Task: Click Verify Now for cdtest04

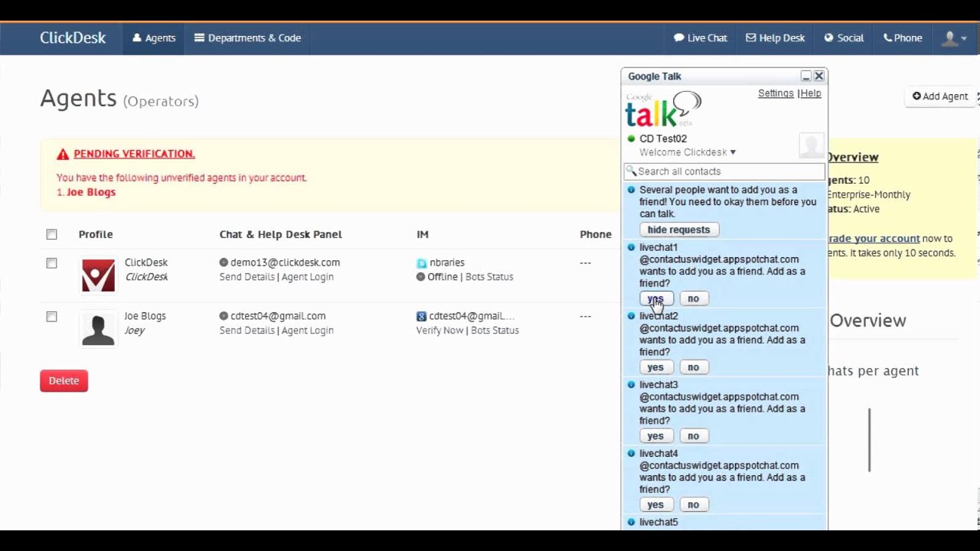Action: click(439, 331)
